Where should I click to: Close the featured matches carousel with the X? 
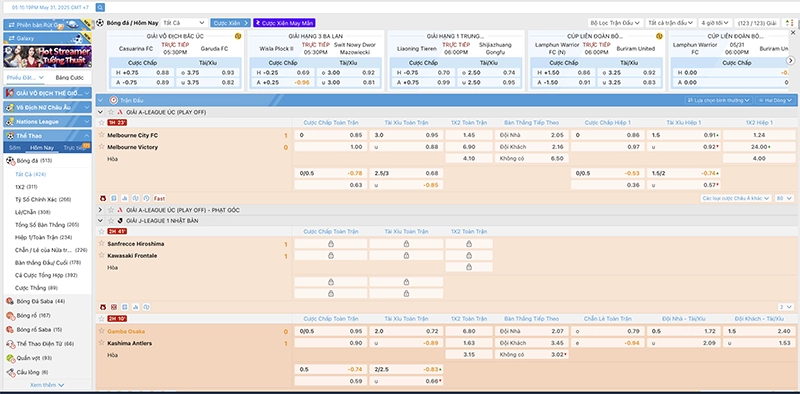(x=792, y=33)
